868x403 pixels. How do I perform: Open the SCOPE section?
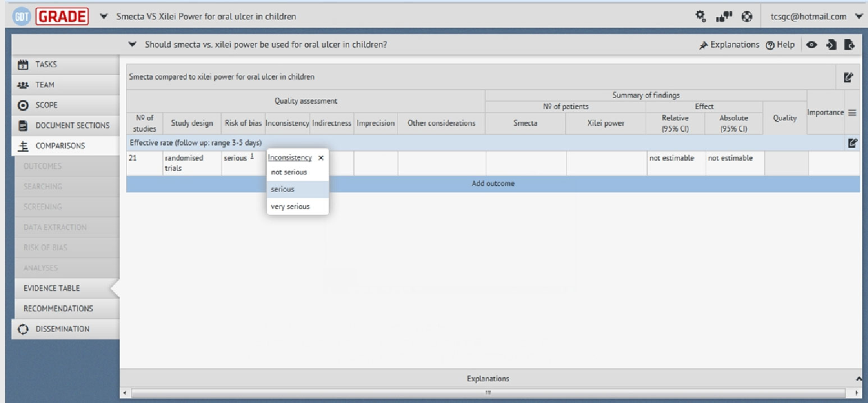pos(65,105)
